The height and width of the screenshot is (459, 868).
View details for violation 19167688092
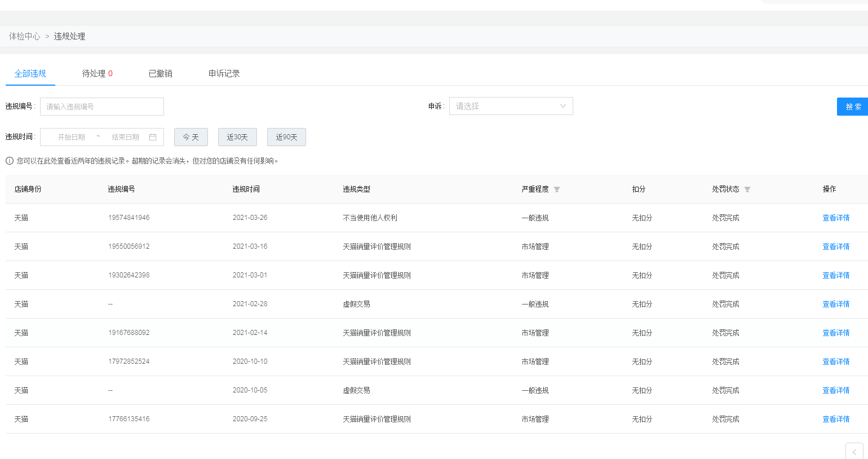pos(836,333)
